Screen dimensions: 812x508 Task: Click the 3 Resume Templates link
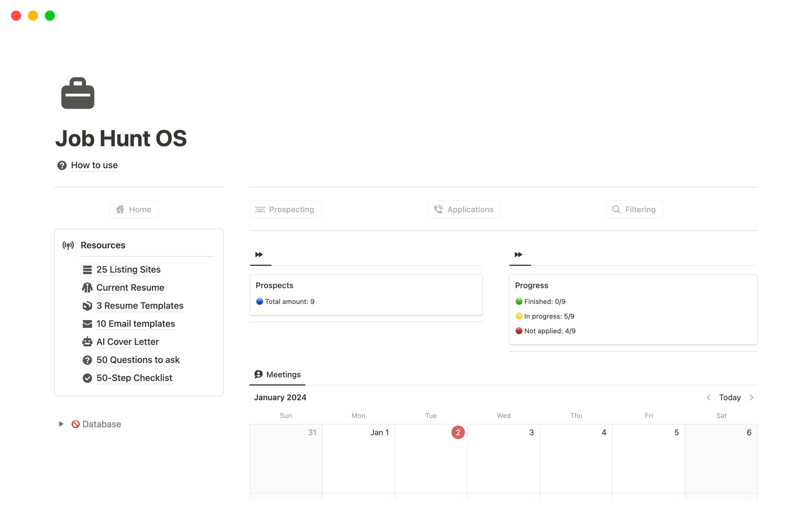(140, 305)
